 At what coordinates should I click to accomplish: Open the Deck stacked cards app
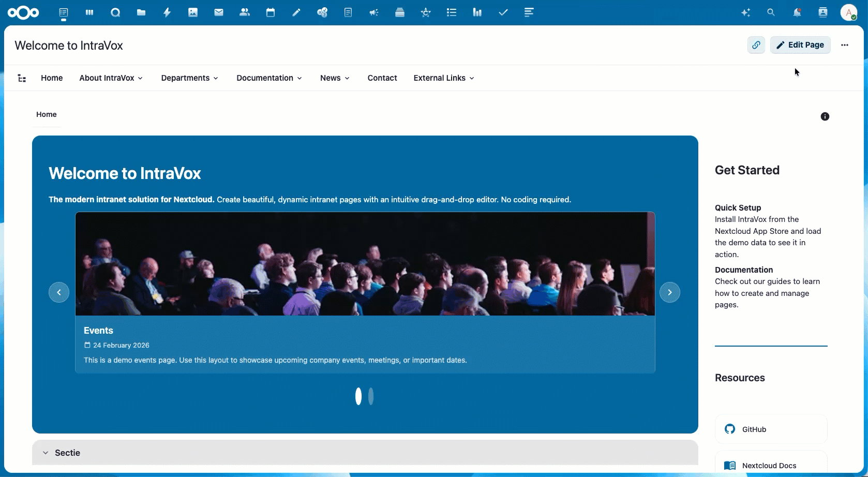click(x=400, y=12)
